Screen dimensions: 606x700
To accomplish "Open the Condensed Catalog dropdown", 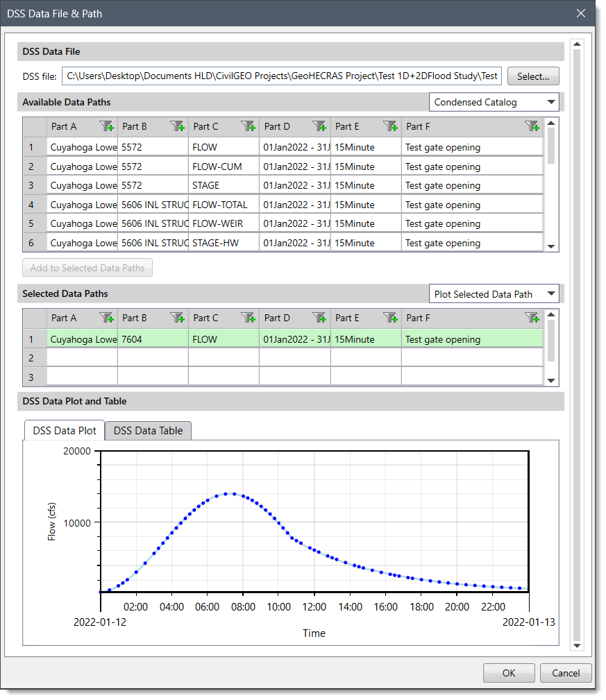I will tap(494, 102).
